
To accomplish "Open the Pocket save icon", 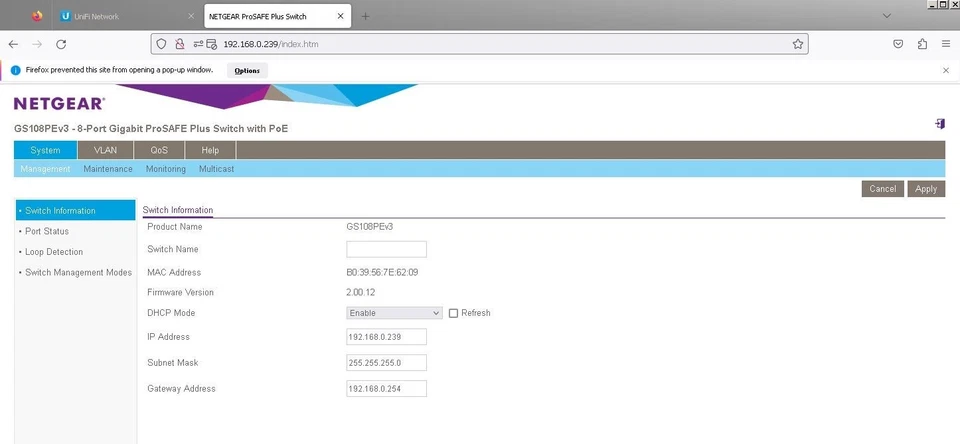I will [898, 44].
